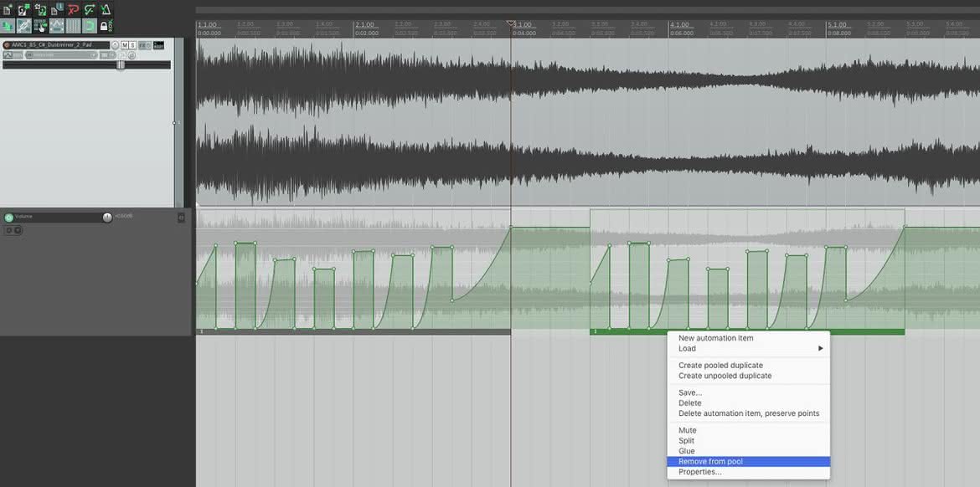Toggle the envelope move-with-items icon
Viewport: 980px width, 487px height.
coord(57,26)
